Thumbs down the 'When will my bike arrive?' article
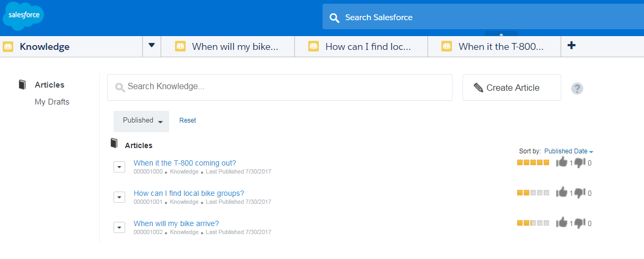 (580, 223)
